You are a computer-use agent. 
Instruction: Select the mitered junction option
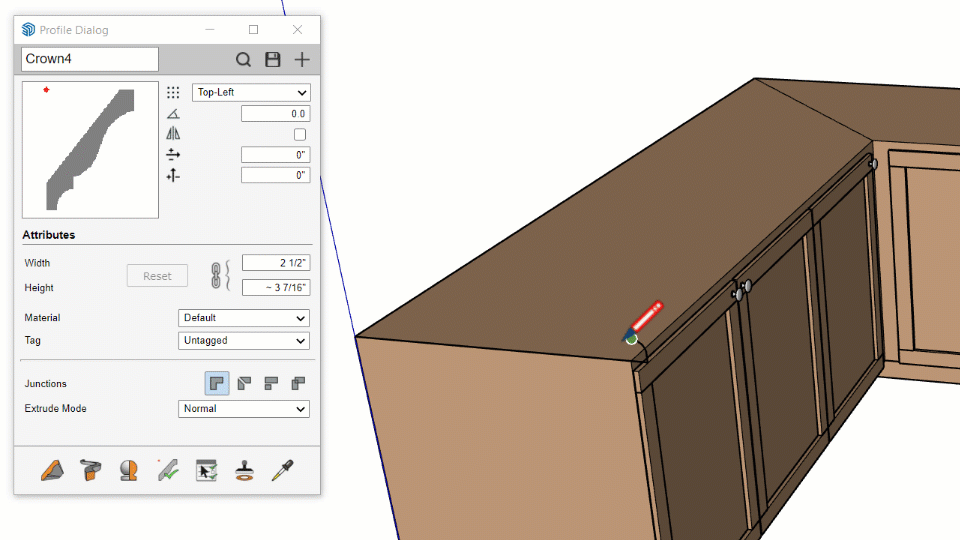click(x=244, y=383)
